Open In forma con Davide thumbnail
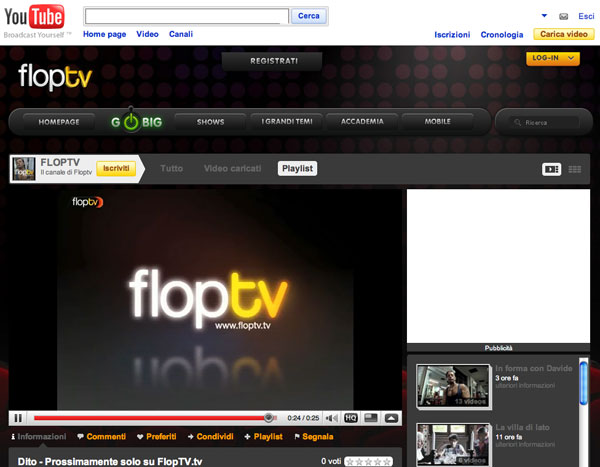 pyautogui.click(x=453, y=386)
